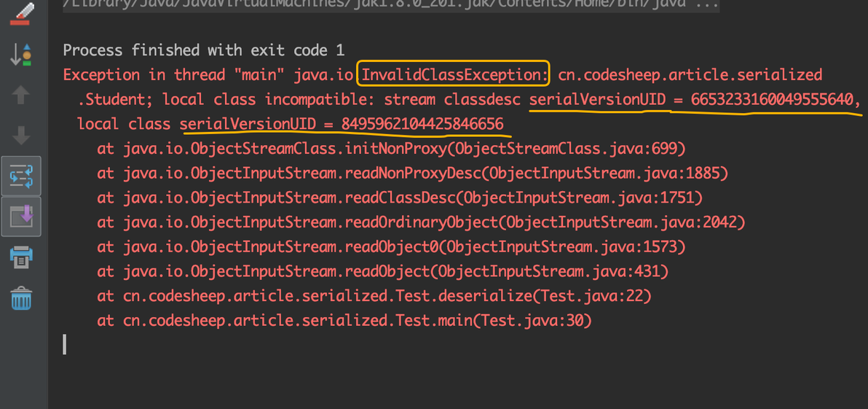Go up the stack trace with the up arrow
868x409 pixels.
(x=21, y=95)
